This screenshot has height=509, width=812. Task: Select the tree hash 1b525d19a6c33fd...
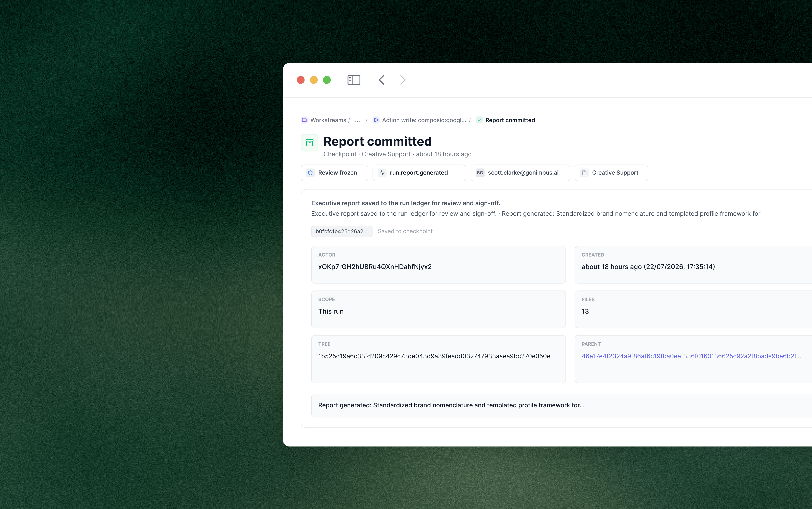point(434,356)
